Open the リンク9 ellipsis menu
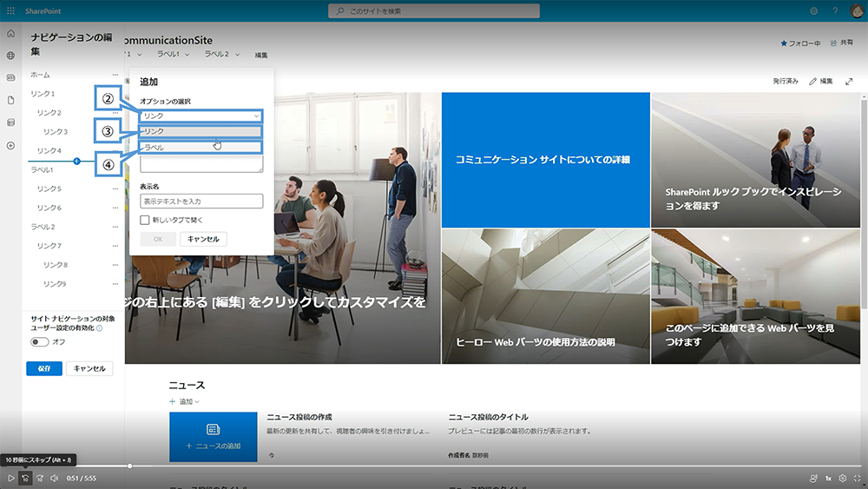This screenshot has height=489, width=868. pos(115,283)
